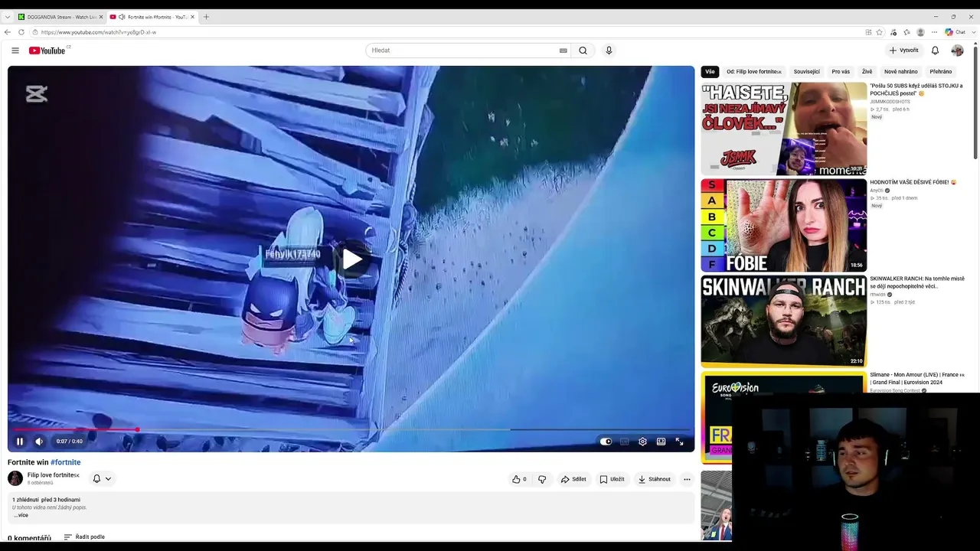The width and height of the screenshot is (980, 551).
Task: Bookmark this page with the star
Action: pos(879,32)
